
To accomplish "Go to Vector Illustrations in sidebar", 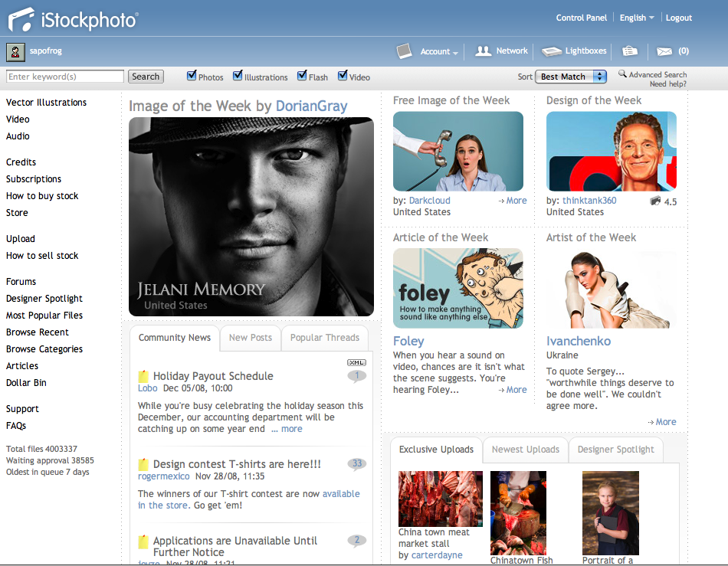I will (47, 103).
